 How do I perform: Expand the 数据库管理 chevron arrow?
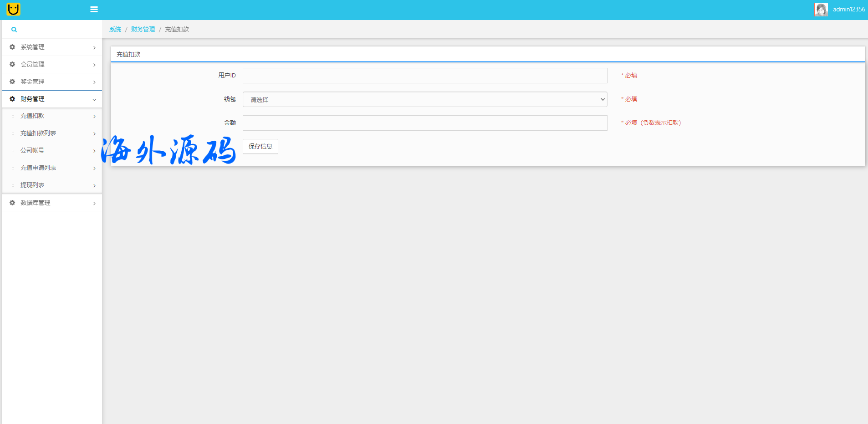click(x=94, y=203)
